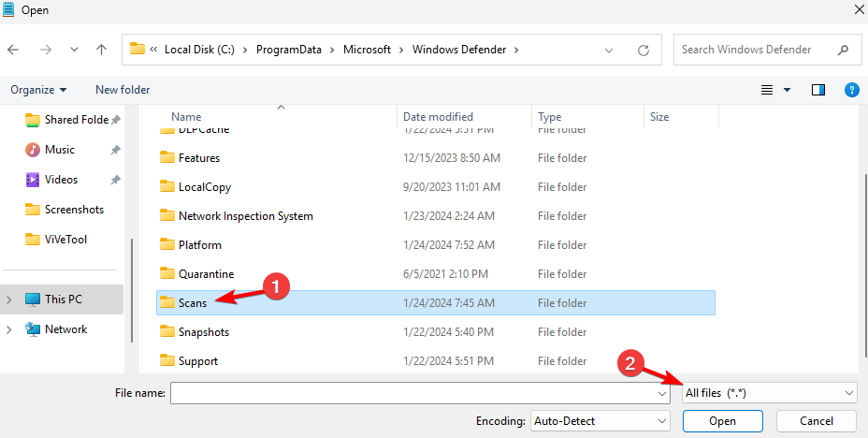Image resolution: width=868 pixels, height=438 pixels.
Task: Expand the address bar history dropdown
Action: 609,51
